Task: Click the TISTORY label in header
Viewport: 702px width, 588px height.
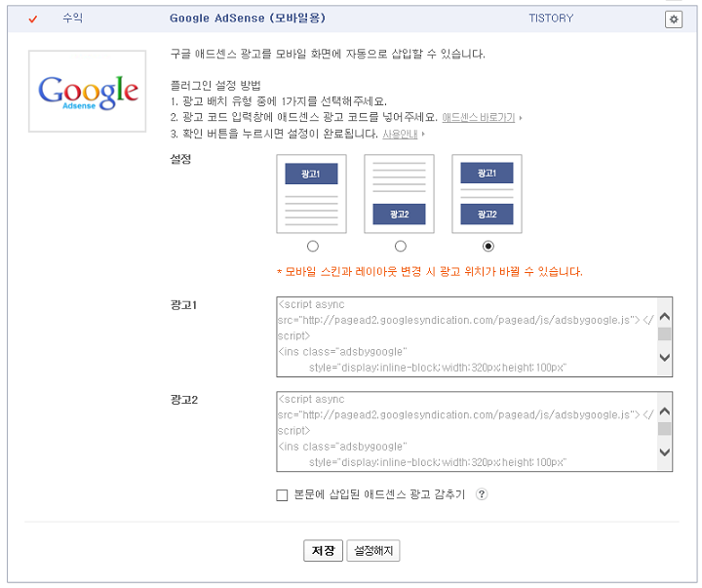Action: [x=551, y=19]
